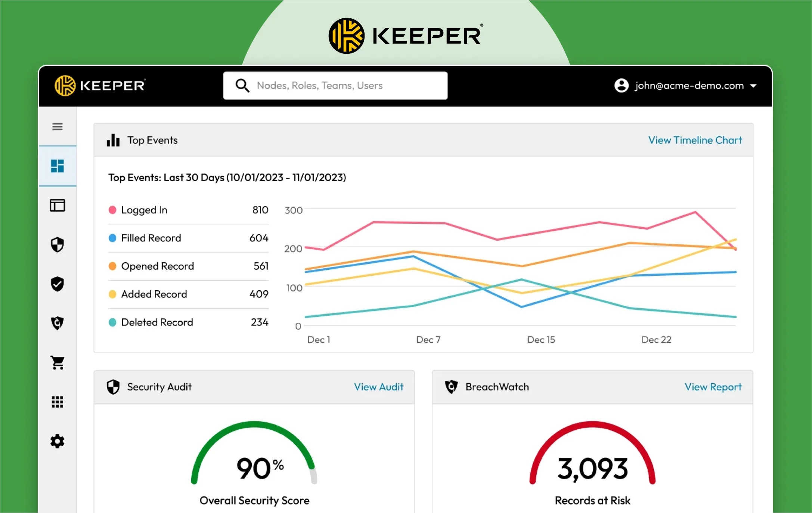Click the Security Audit panel shield icon
Image resolution: width=812 pixels, height=513 pixels.
[113, 387]
